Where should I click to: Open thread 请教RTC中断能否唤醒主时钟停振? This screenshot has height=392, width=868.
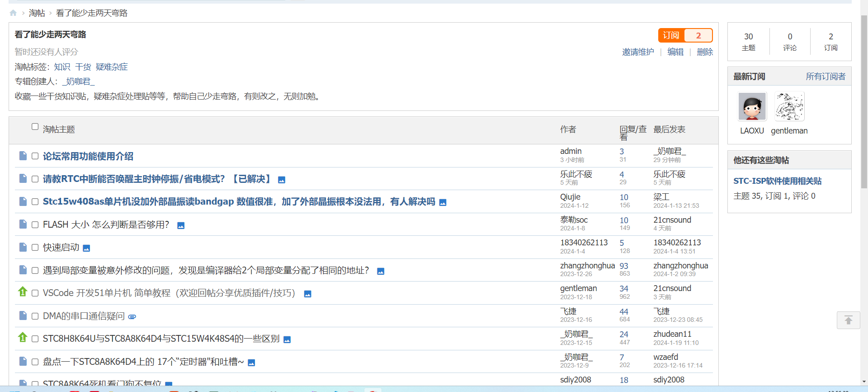click(x=157, y=179)
